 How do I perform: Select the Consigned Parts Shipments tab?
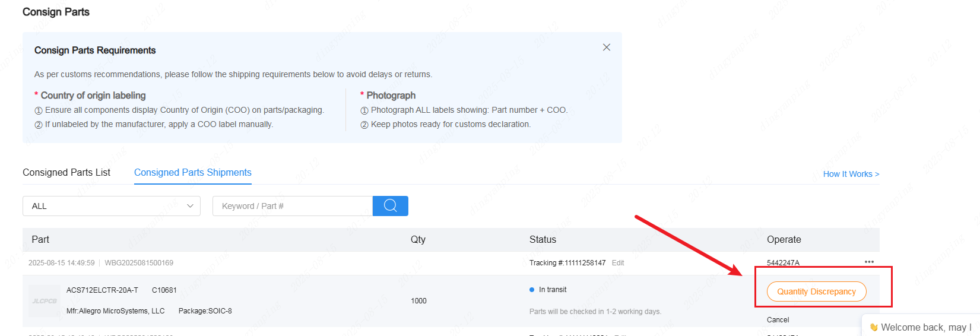(193, 172)
